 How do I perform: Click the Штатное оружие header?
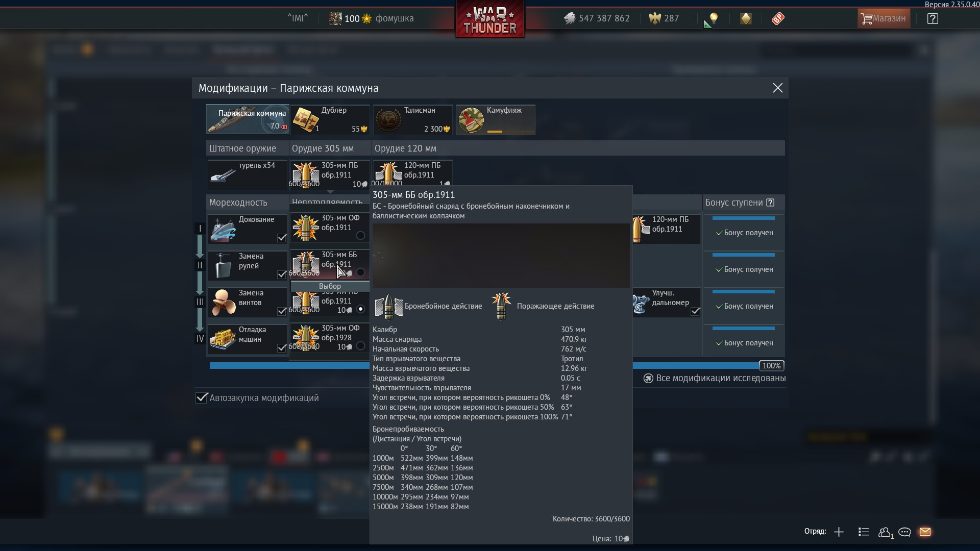248,148
